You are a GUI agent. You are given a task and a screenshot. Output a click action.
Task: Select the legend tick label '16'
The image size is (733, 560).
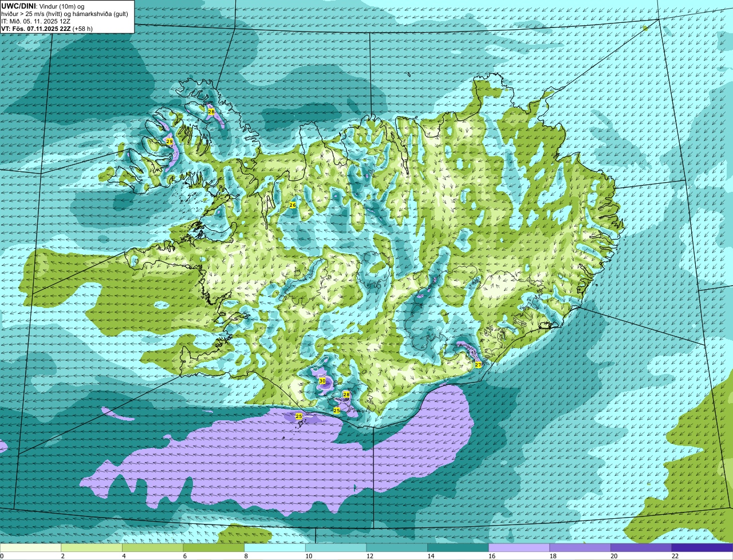(x=492, y=556)
